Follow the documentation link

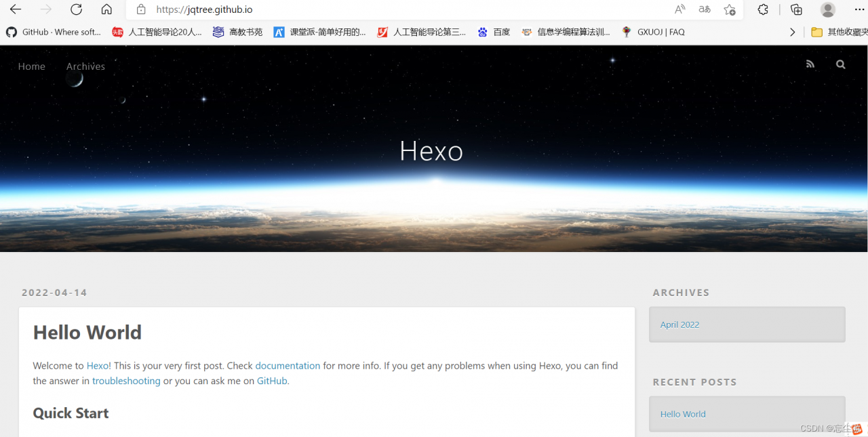point(288,366)
